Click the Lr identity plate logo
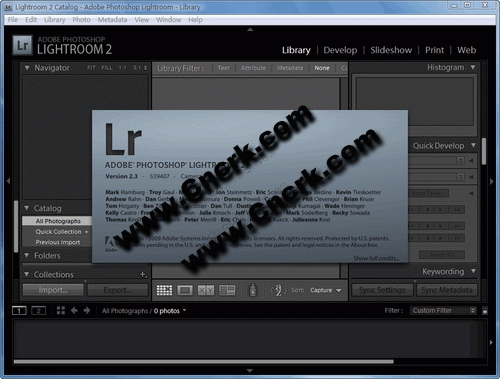Image resolution: width=500 pixels, height=379 pixels. 23,45
